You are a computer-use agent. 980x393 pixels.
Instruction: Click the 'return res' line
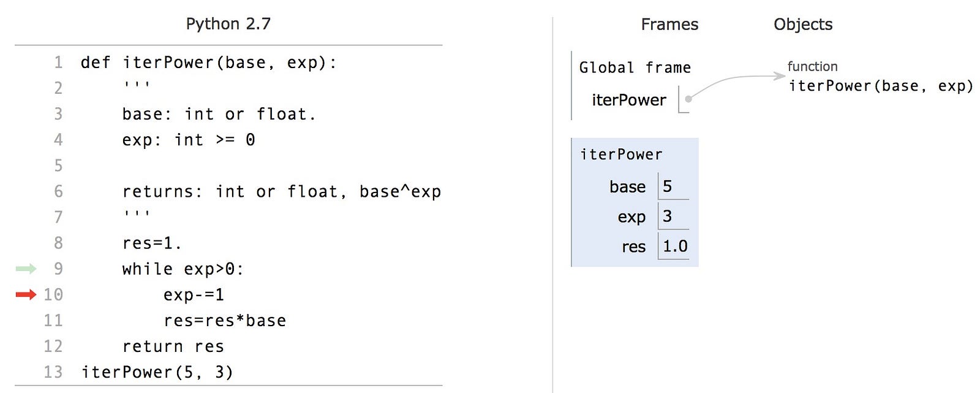pyautogui.click(x=173, y=346)
